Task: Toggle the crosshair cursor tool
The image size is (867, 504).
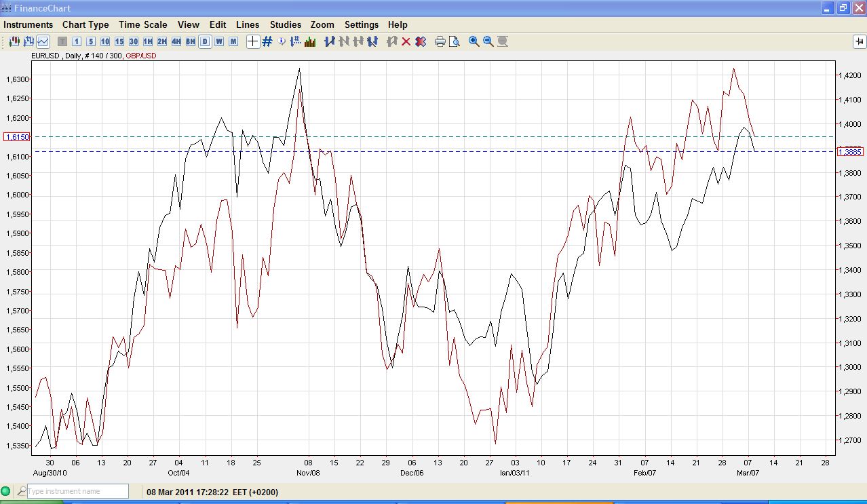Action: coord(252,41)
